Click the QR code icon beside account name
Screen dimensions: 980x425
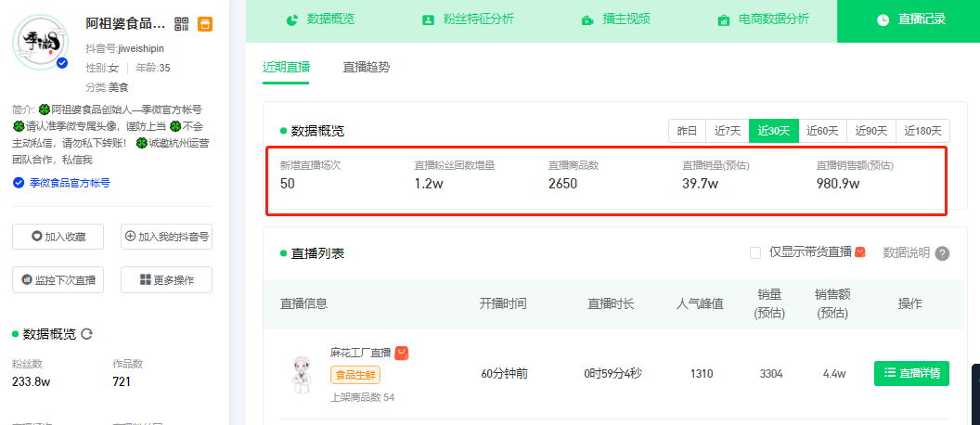pos(181,24)
